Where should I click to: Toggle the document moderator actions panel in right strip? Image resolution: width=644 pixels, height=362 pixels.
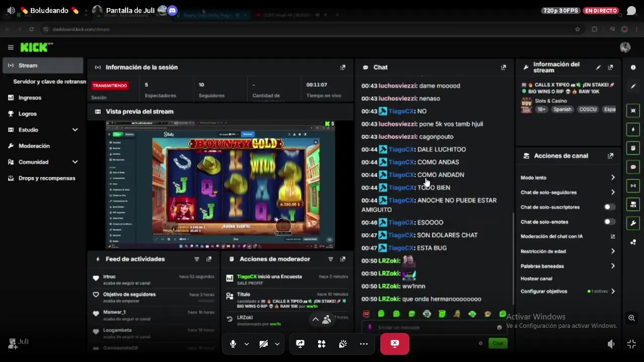coord(633,148)
